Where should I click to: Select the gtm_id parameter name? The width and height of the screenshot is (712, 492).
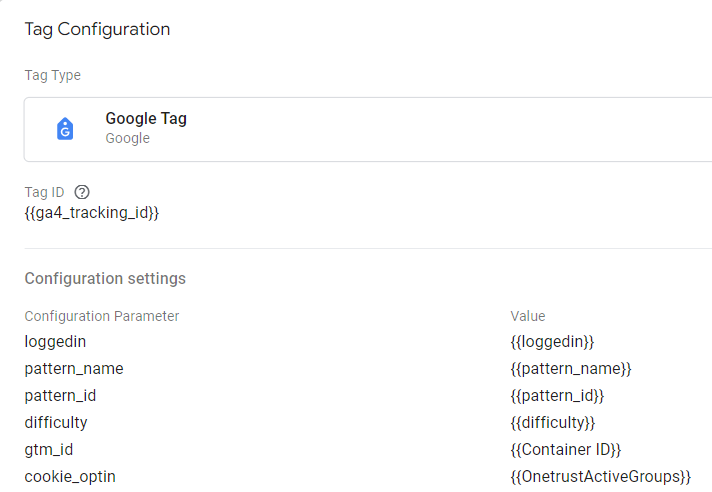coord(49,450)
